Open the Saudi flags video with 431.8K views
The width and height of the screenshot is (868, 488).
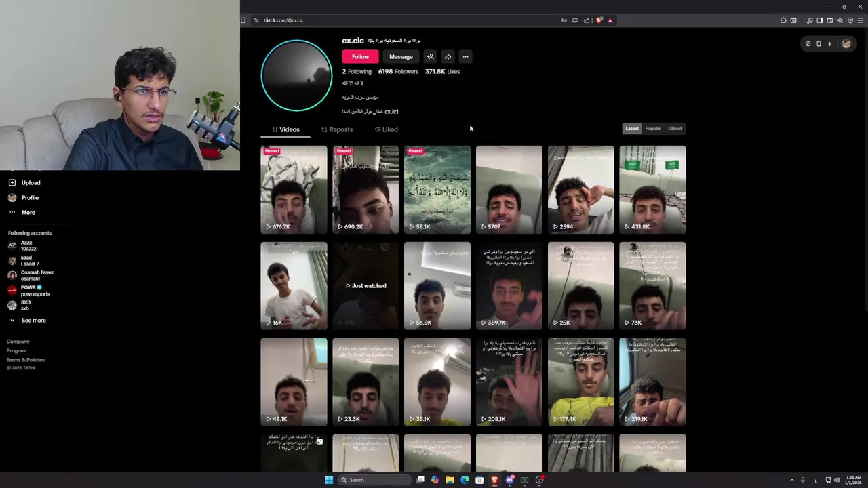[653, 190]
